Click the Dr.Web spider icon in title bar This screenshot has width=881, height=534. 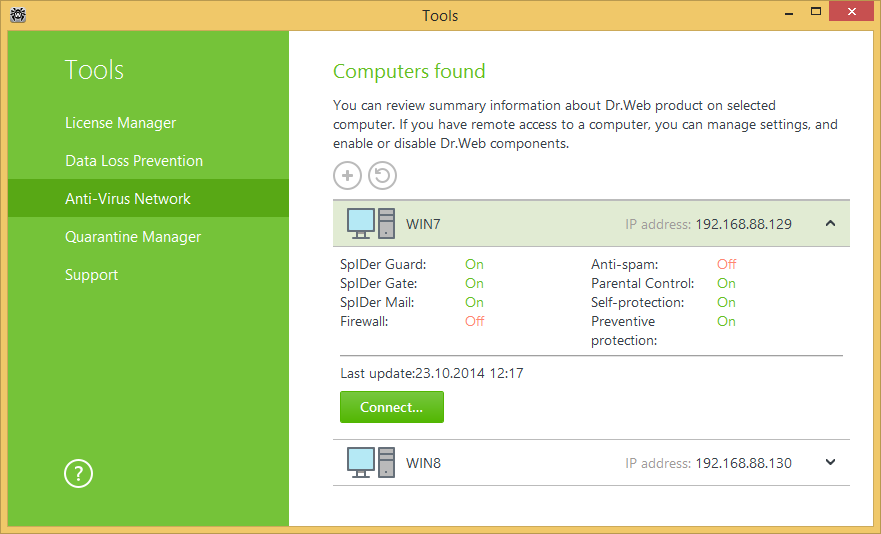[x=18, y=15]
